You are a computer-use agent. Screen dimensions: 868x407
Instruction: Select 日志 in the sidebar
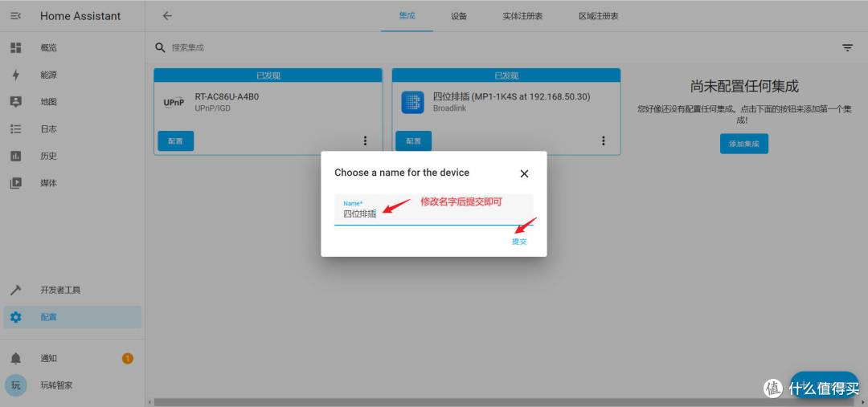click(48, 129)
